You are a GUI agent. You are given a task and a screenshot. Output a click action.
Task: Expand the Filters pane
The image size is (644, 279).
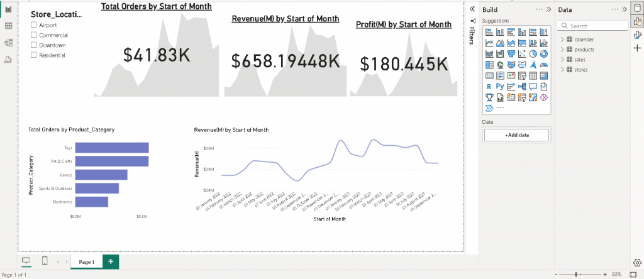[472, 9]
